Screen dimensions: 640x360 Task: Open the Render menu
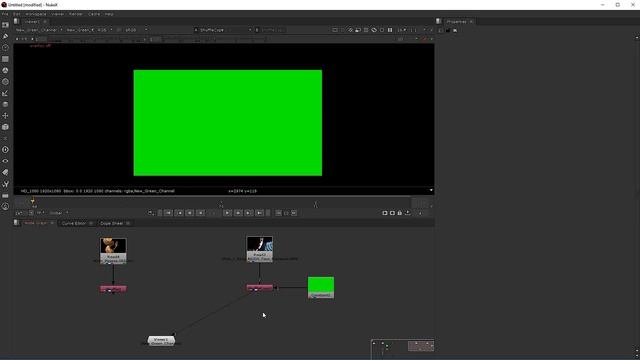(76, 14)
